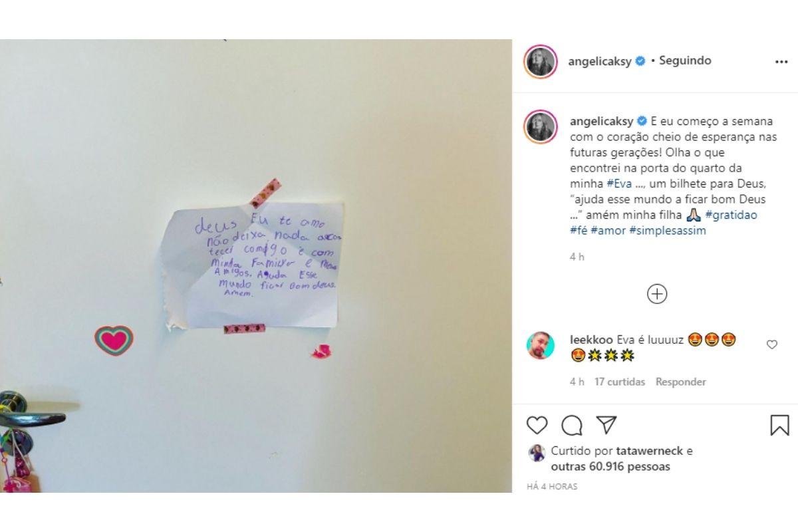Open leekkoo's profile avatar
The image size is (798, 532).
[x=541, y=345]
